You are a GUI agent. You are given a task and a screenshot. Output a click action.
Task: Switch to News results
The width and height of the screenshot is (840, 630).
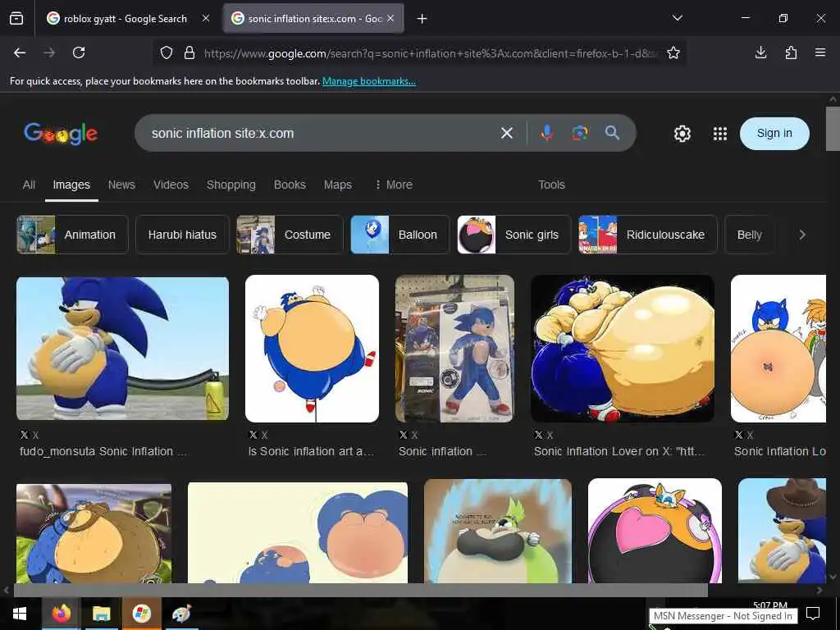121,185
